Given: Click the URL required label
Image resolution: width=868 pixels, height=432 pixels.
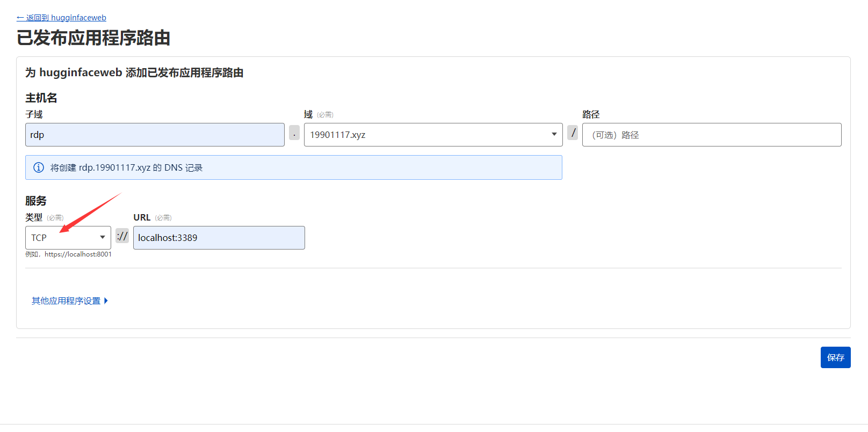Looking at the screenshot, I should [x=152, y=217].
